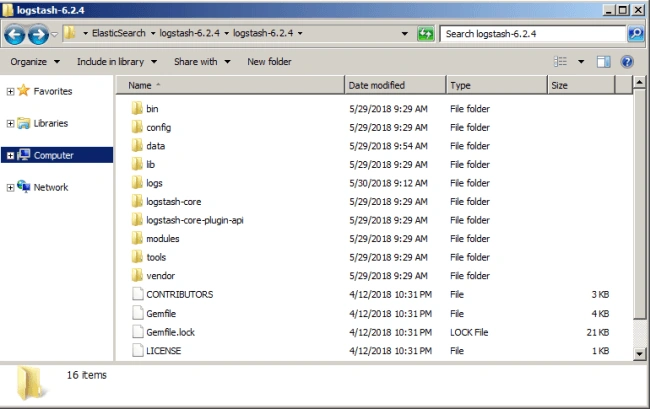Click the data date 5/29/2018 9:54 AM
650x409 pixels.
tap(388, 146)
